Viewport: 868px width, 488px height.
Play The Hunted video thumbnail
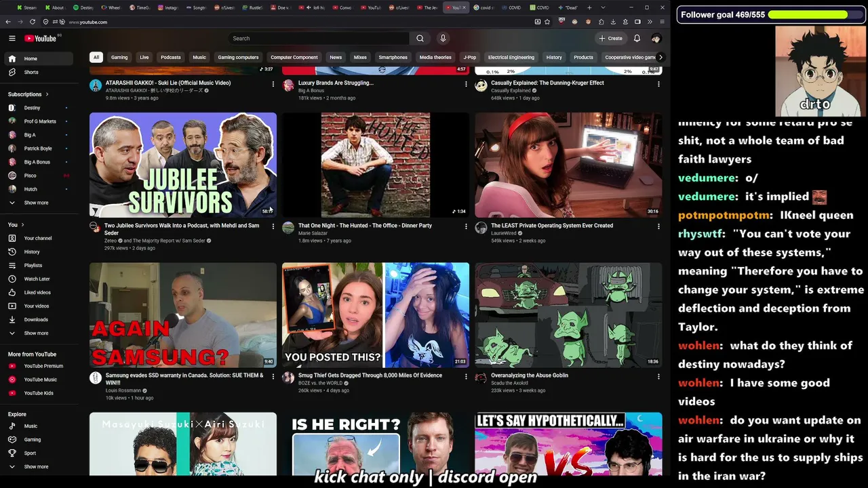click(376, 165)
